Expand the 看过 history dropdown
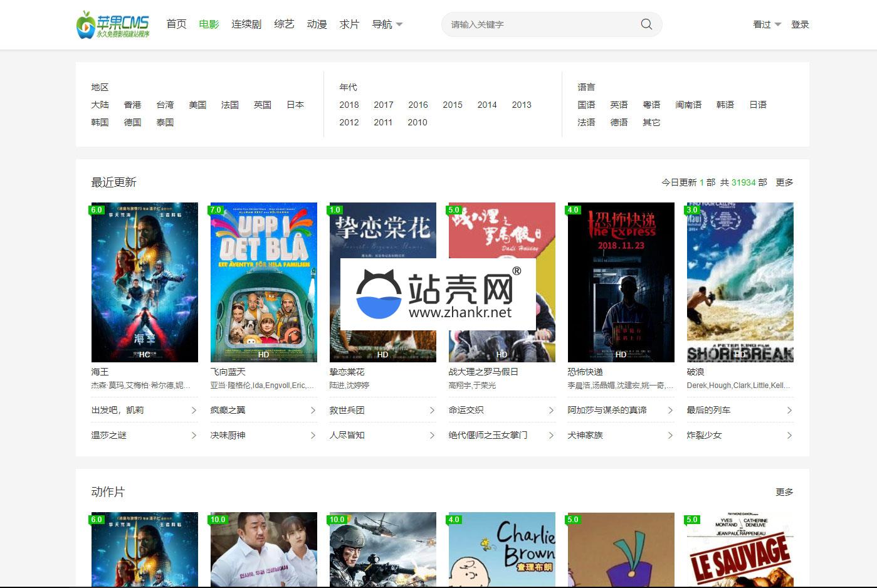877x588 pixels. click(767, 24)
